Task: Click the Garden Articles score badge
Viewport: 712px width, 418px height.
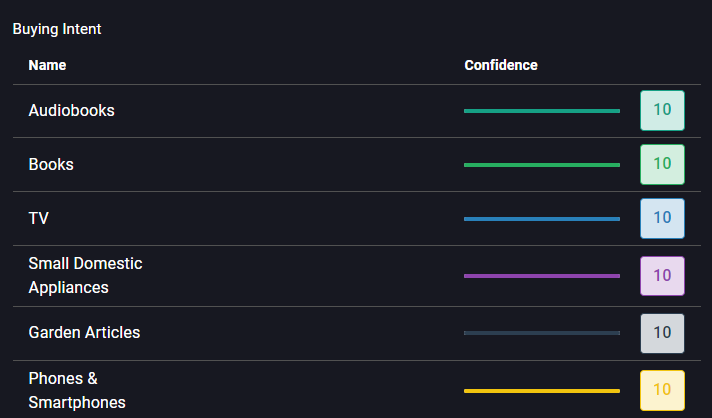Action: click(x=662, y=333)
